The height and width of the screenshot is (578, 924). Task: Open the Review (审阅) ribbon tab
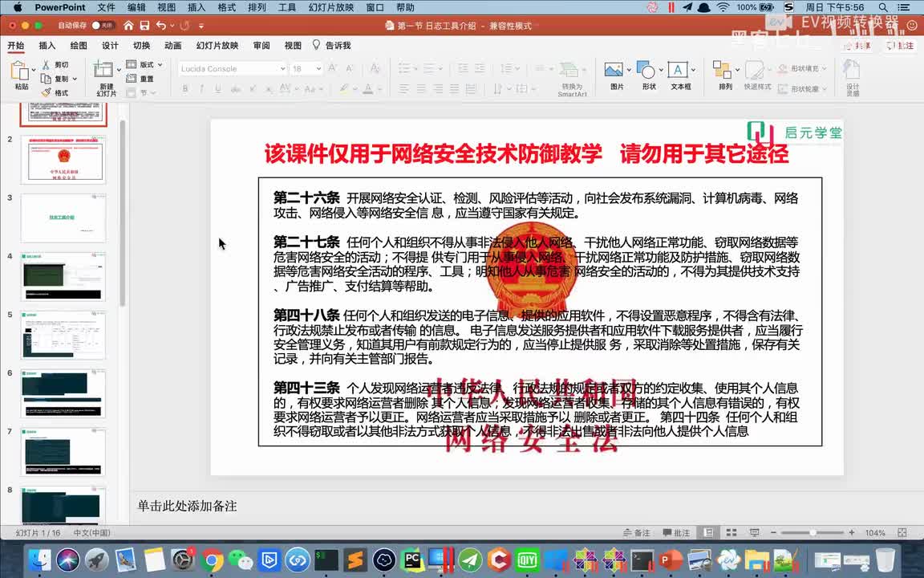pyautogui.click(x=261, y=46)
